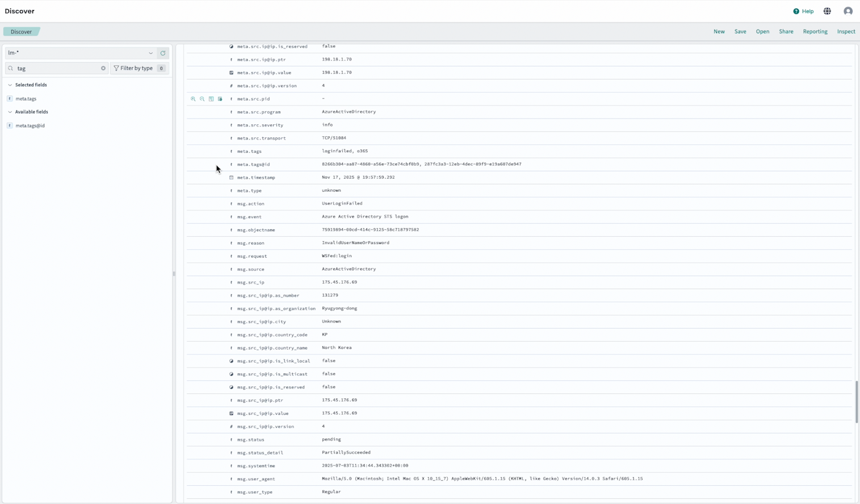Click New in the top menu
Screen dimensions: 860x504
pos(719,32)
